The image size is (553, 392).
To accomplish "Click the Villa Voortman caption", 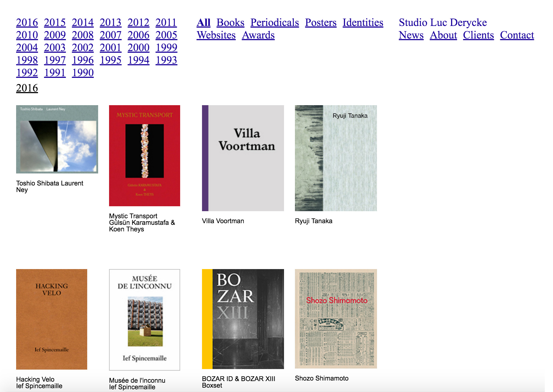I will point(223,221).
